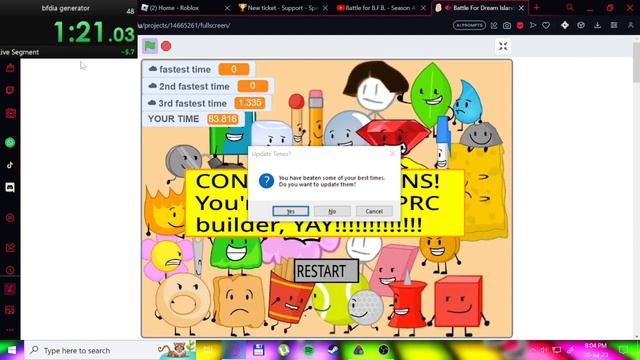Open TikTok from the sidebar
640x360 pixels.
pos(10,165)
